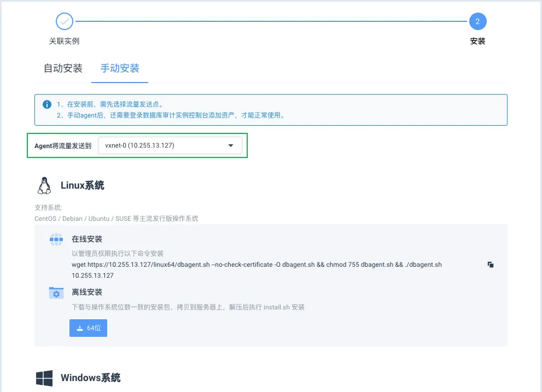Click the folder icon beside 离线安装
542x392 pixels.
pyautogui.click(x=56, y=293)
